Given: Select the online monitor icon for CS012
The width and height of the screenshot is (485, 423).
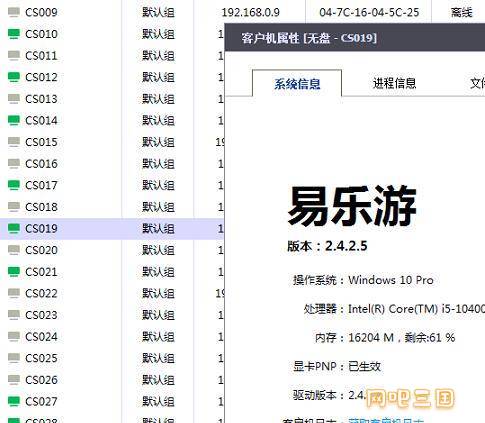Looking at the screenshot, I should click(14, 77).
